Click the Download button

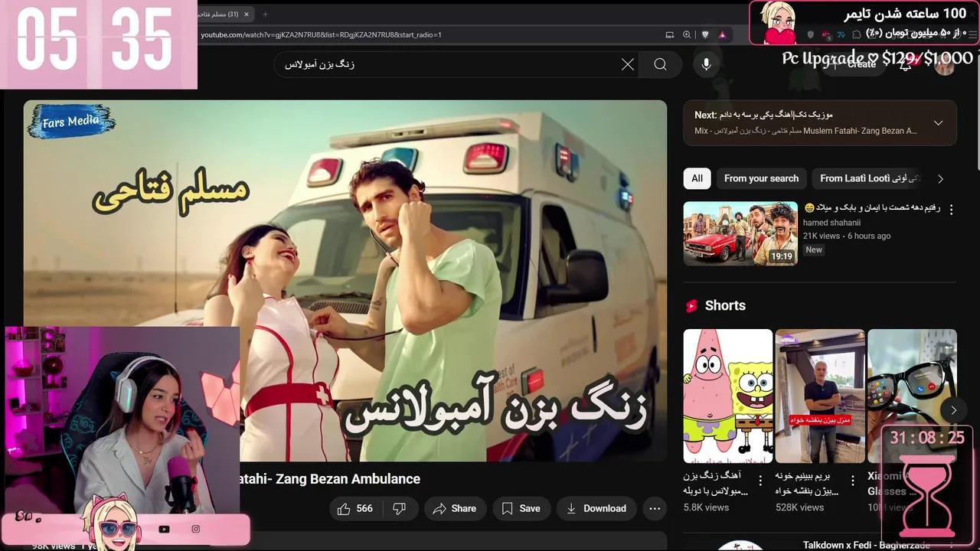[x=596, y=508]
